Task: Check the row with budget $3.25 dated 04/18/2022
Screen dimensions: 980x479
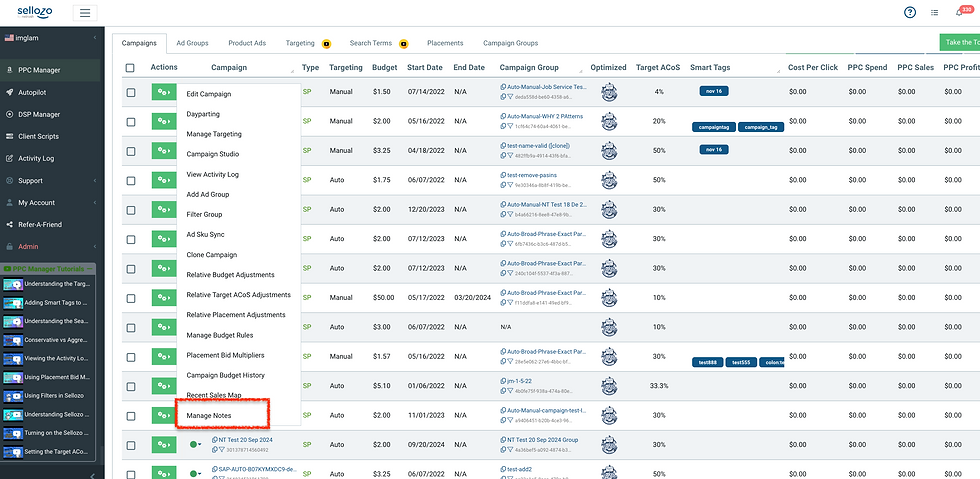Action: [x=131, y=151]
